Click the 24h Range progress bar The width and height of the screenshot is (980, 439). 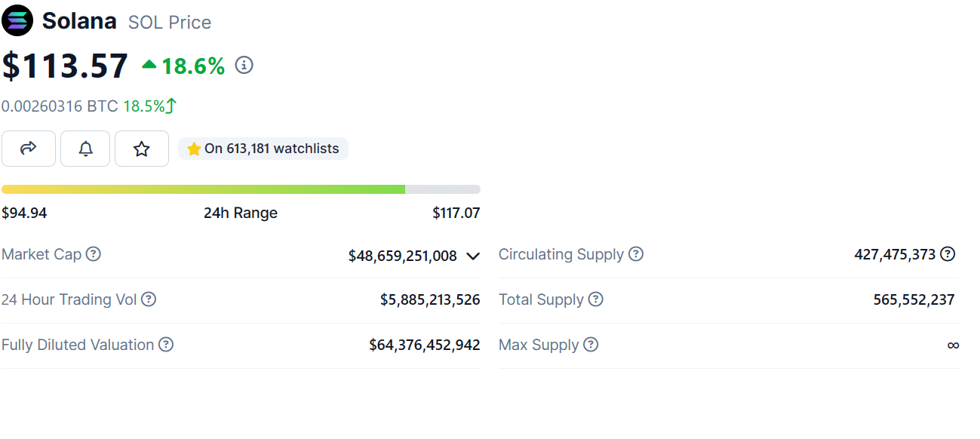coord(241,189)
